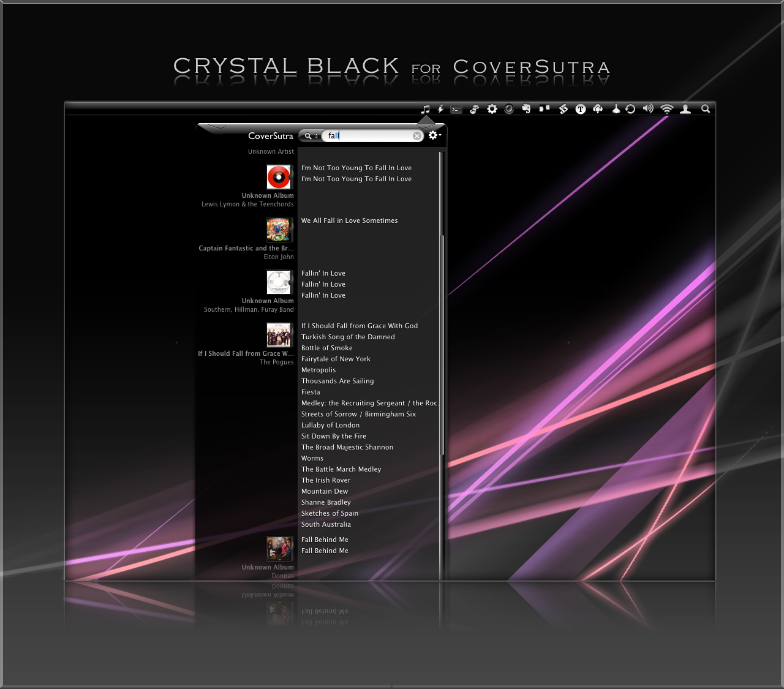Play 'Shanne Bradley' track
This screenshot has height=689, width=784.
(x=326, y=502)
